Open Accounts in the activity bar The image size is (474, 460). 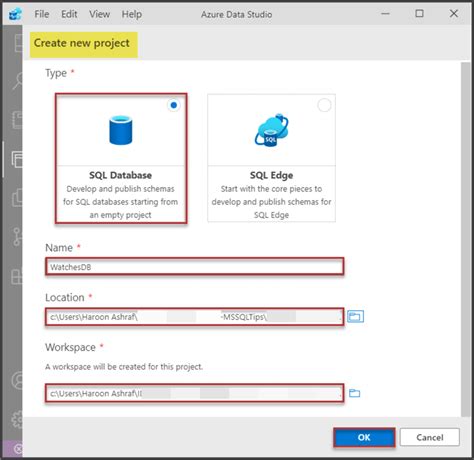click(x=17, y=380)
